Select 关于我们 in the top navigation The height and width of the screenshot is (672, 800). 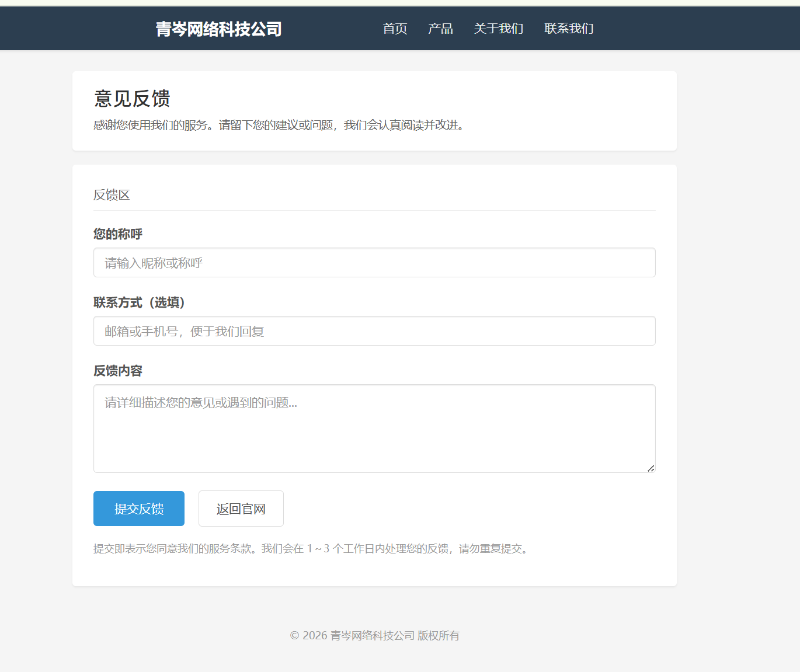[x=499, y=29]
